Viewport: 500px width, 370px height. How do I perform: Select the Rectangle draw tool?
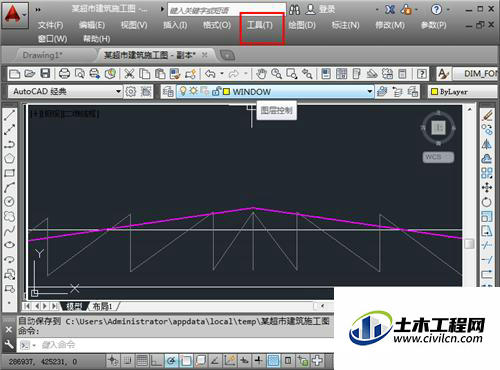tap(9, 173)
